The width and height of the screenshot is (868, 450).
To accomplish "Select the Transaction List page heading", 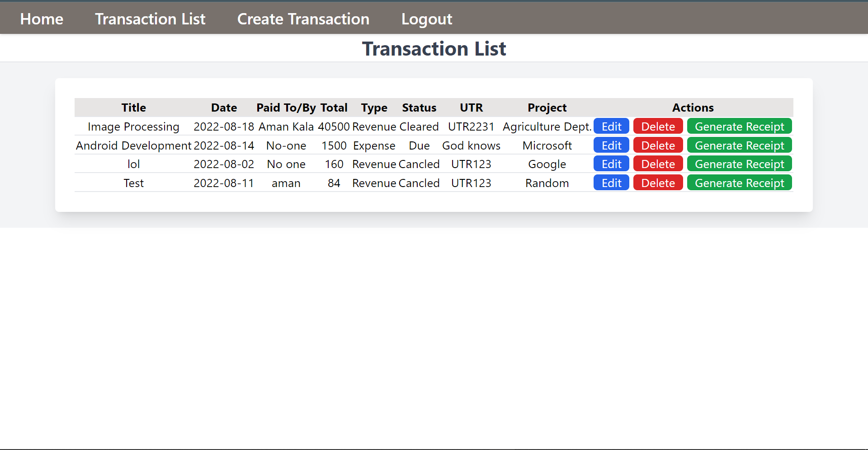I will tap(434, 48).
